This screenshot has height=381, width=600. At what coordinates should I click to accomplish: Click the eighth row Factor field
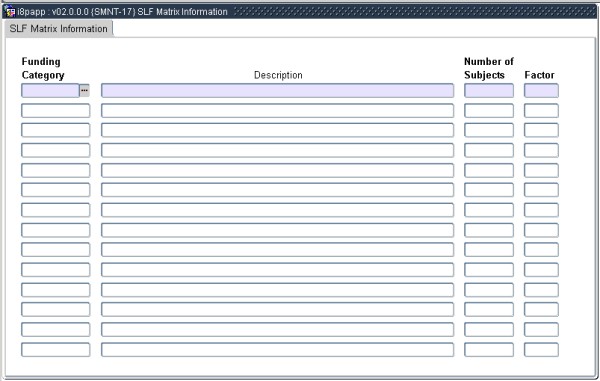click(x=541, y=230)
